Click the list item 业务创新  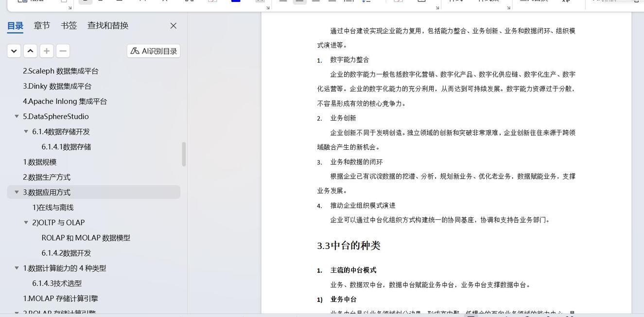[x=343, y=118]
